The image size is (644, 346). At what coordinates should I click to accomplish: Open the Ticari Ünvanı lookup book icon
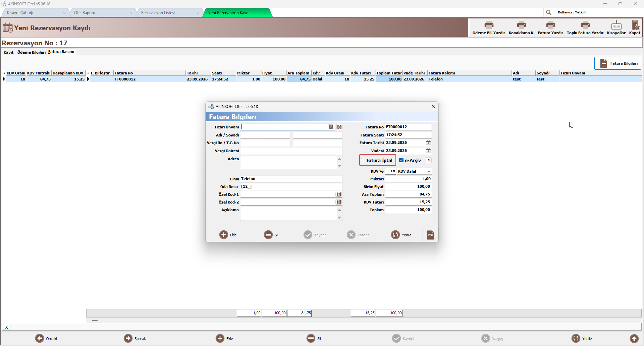pyautogui.click(x=331, y=127)
